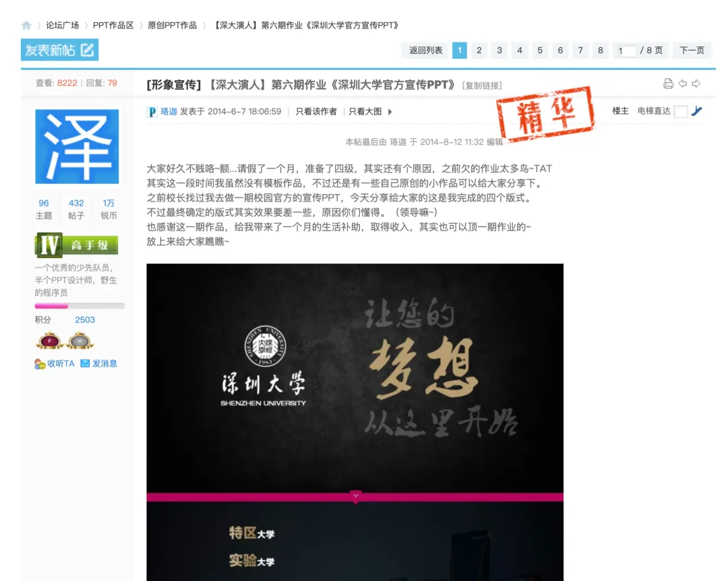Show only this author 只看该作者
The height and width of the screenshot is (581, 728).
click(x=316, y=111)
